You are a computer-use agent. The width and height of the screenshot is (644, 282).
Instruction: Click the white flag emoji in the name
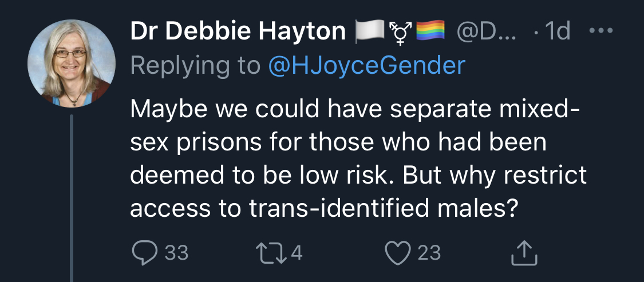368,33
